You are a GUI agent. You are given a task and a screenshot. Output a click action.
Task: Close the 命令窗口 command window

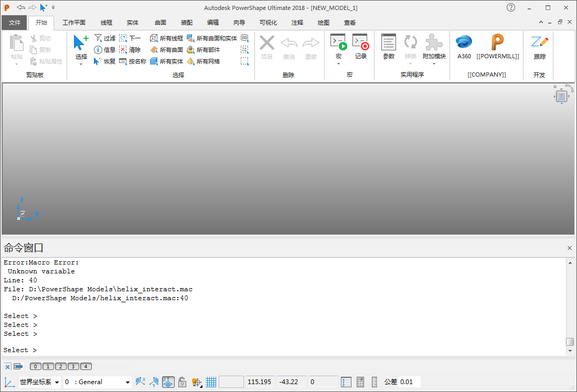pyautogui.click(x=569, y=248)
